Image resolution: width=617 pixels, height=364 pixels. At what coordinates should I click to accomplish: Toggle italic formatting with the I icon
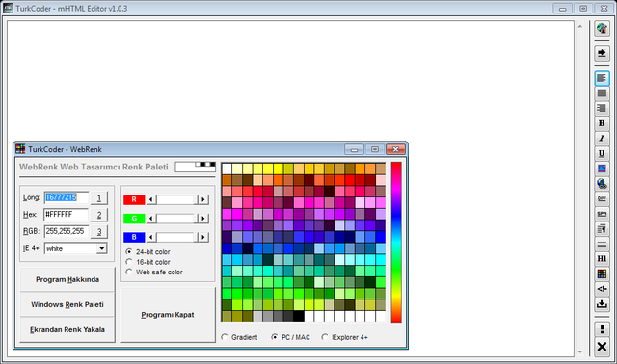(x=602, y=139)
